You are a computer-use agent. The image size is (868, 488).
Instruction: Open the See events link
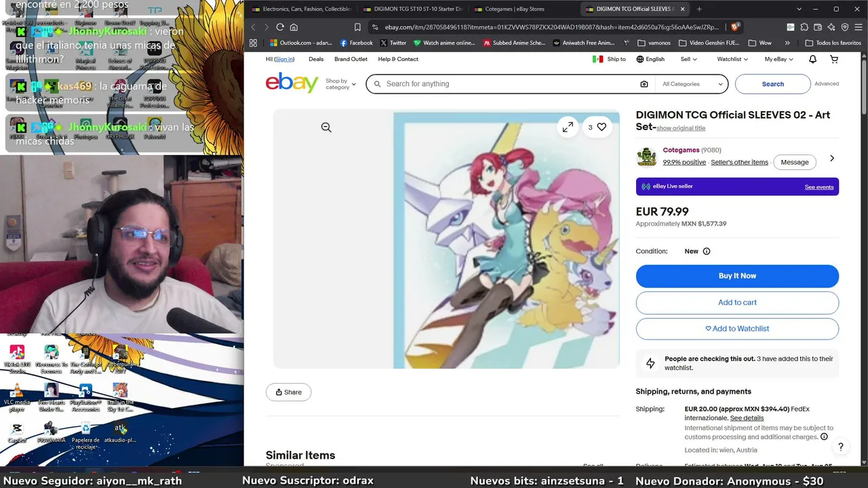(819, 187)
